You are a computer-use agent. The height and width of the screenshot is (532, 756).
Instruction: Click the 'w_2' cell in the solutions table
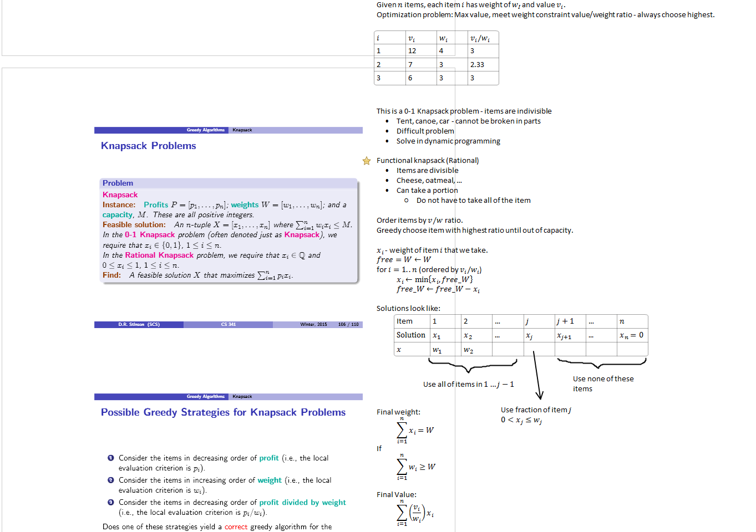476,350
